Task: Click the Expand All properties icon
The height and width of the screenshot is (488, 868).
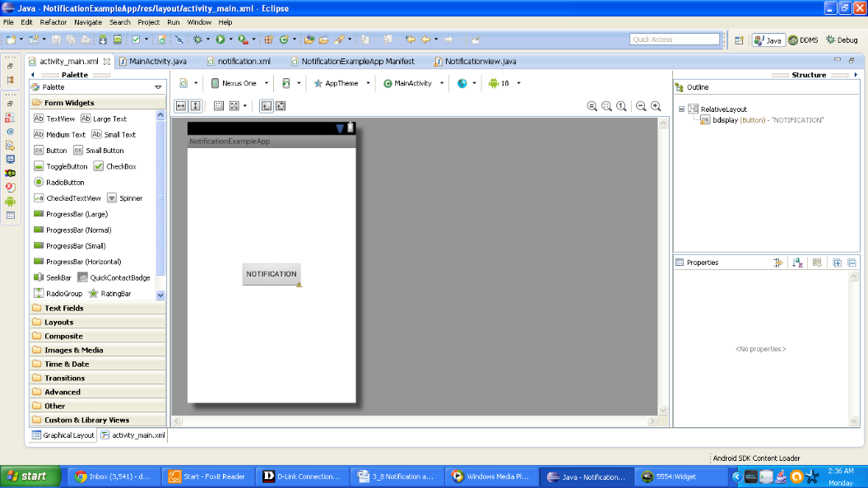Action: pyautogui.click(x=837, y=263)
